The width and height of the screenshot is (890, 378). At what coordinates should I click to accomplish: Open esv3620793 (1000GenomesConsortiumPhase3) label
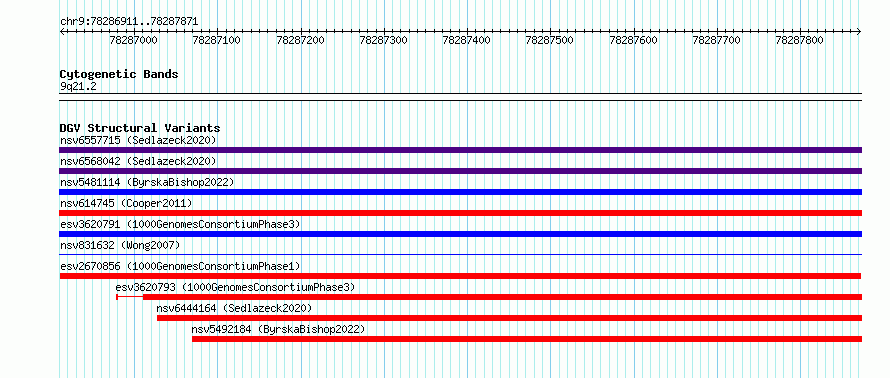click(235, 287)
